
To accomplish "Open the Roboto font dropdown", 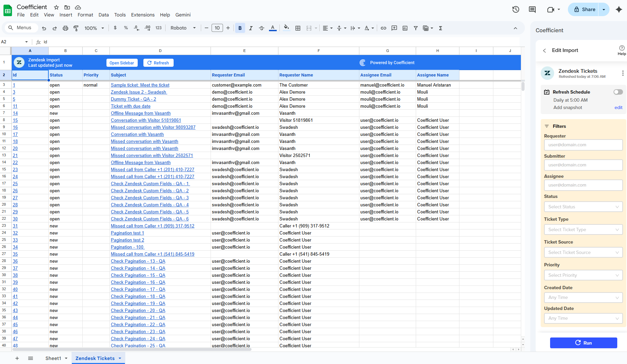I will point(183,28).
